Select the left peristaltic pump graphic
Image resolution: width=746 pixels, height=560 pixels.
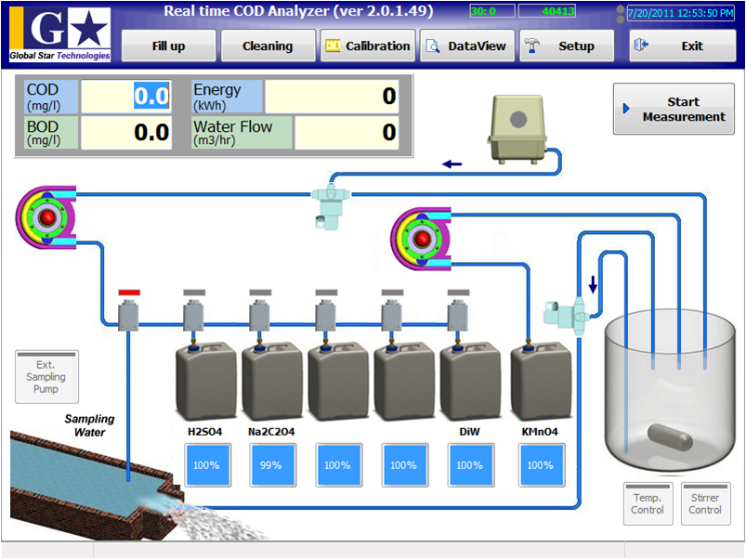tap(45, 215)
